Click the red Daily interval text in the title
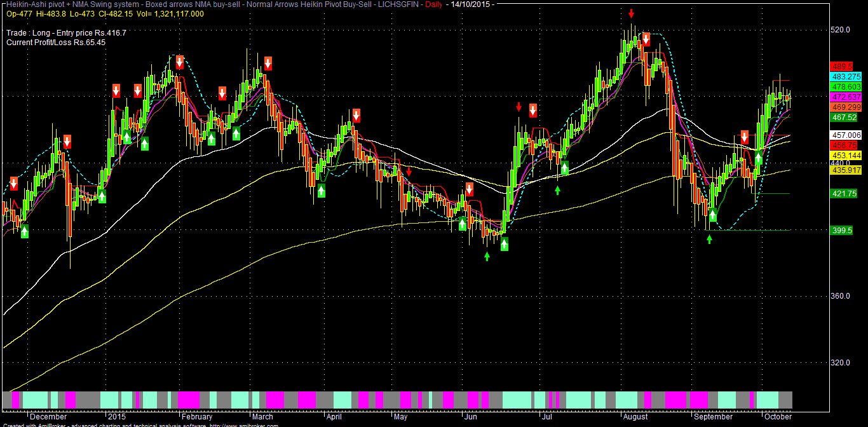 (x=434, y=4)
